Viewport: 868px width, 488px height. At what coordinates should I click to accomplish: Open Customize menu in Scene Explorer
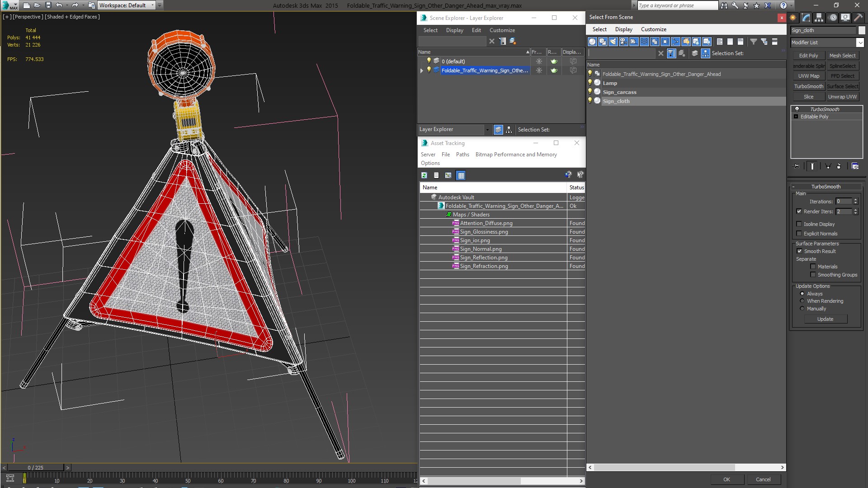point(502,30)
